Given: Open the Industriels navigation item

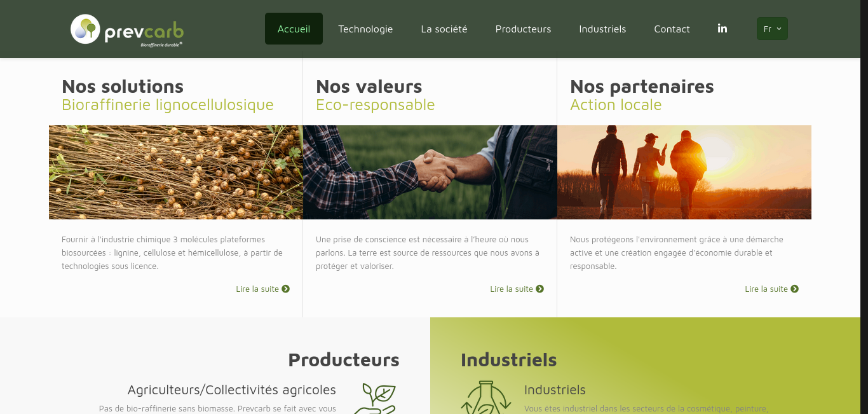Looking at the screenshot, I should click(x=602, y=29).
